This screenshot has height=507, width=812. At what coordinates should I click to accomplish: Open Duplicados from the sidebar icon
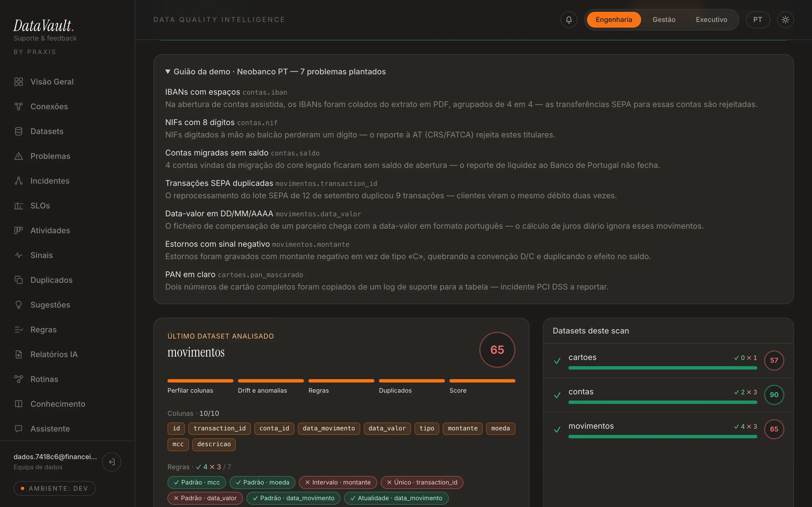coord(18,280)
